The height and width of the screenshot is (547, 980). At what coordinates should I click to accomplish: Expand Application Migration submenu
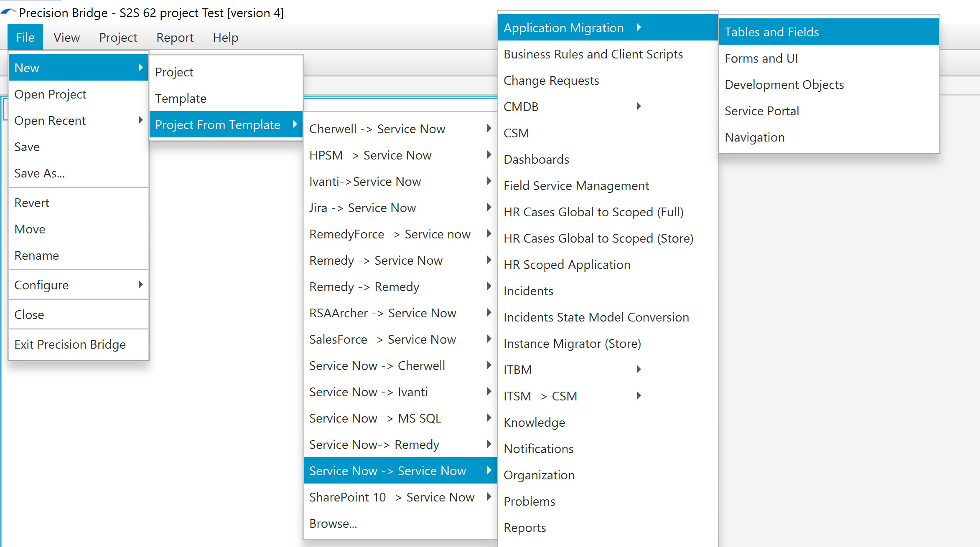tap(608, 28)
